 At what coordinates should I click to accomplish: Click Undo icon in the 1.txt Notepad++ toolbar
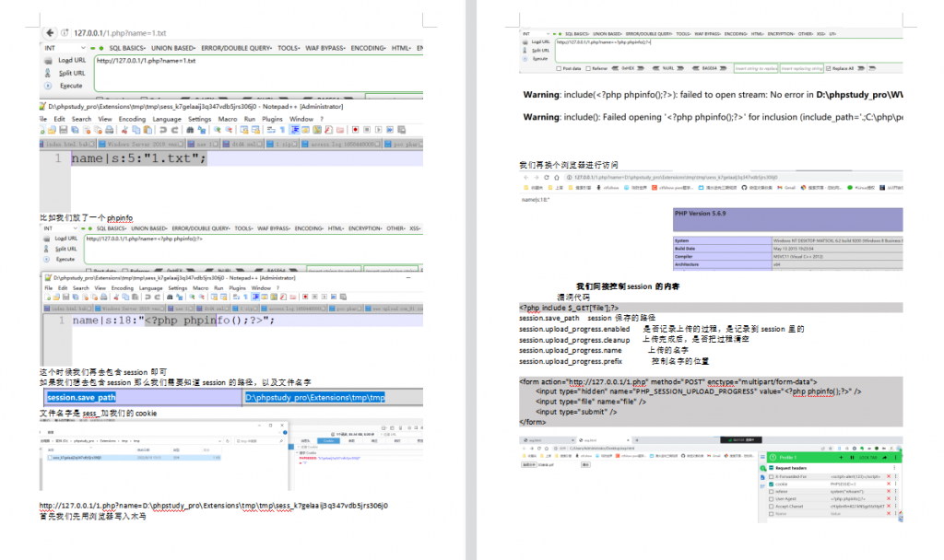[163, 130]
